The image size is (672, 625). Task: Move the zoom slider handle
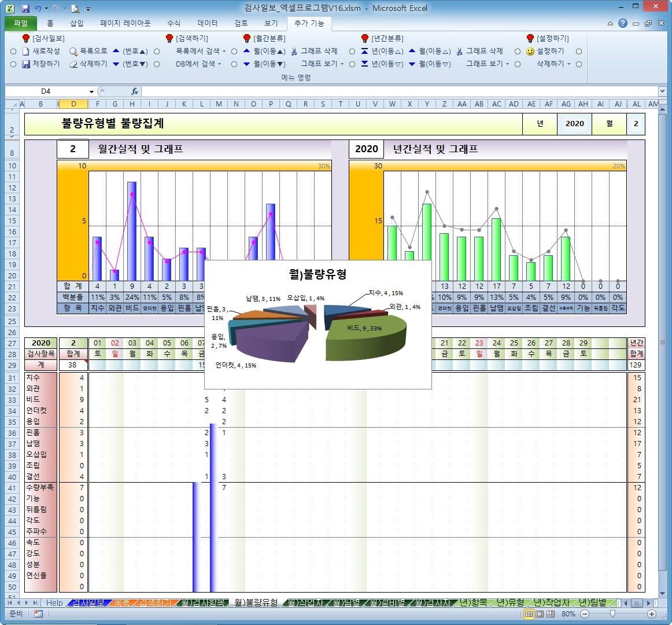(613, 614)
